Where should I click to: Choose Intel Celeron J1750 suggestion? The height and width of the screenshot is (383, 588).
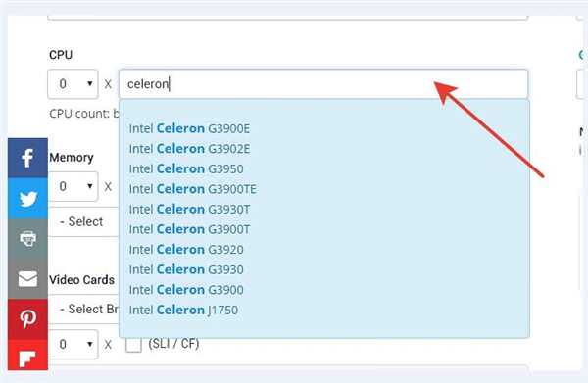pyautogui.click(x=183, y=310)
